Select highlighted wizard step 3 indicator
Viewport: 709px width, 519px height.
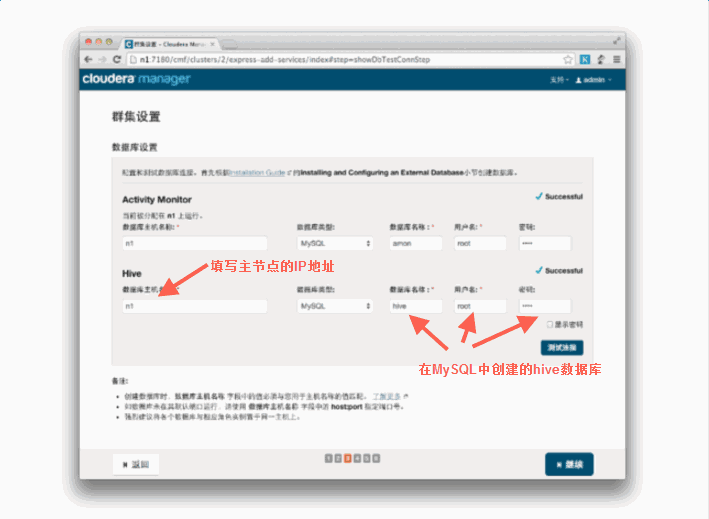pos(348,458)
